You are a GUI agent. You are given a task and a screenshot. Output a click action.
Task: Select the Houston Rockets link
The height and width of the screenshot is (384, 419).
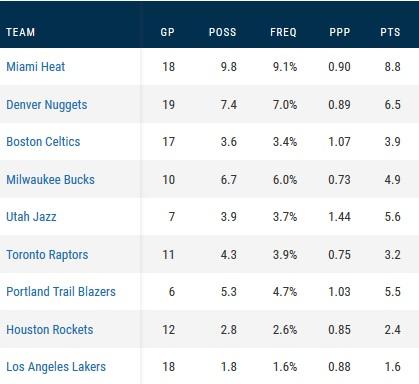coord(50,330)
